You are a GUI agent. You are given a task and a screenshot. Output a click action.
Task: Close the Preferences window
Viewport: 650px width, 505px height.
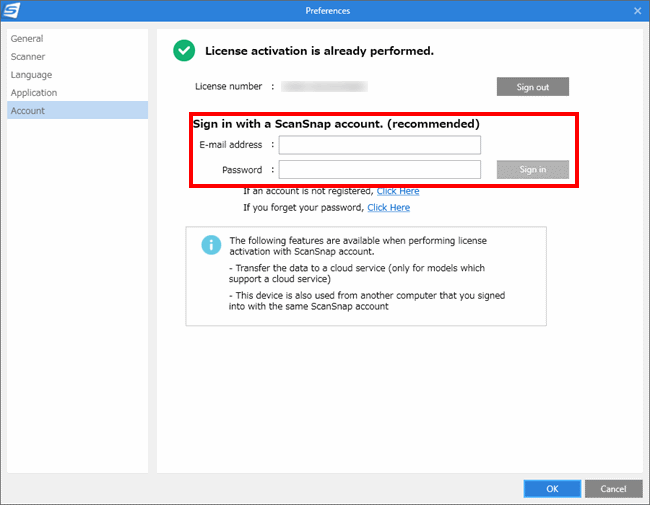click(x=638, y=11)
